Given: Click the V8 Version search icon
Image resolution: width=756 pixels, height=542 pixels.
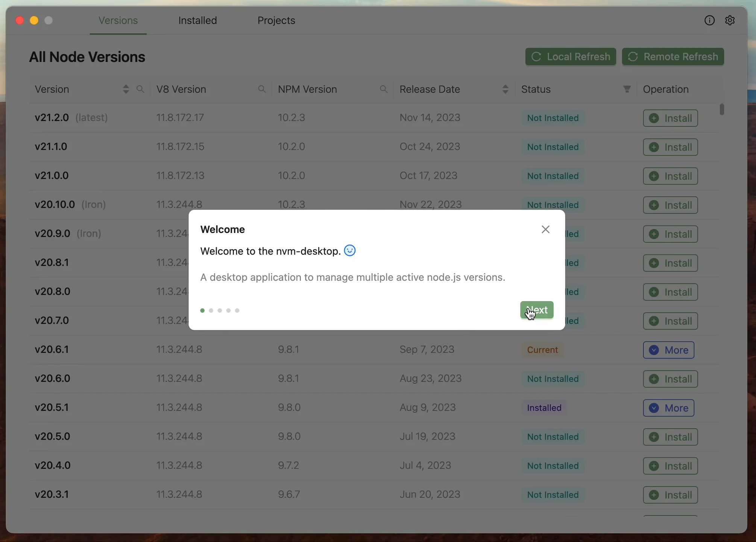Looking at the screenshot, I should click(x=262, y=89).
